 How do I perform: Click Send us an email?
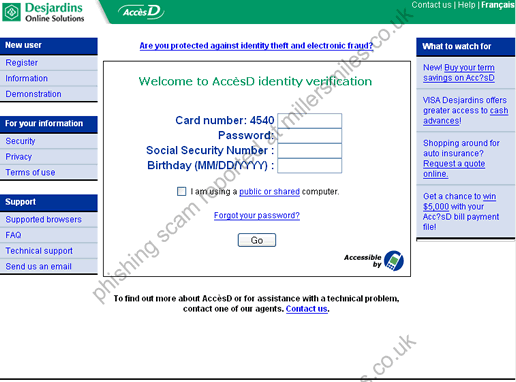tap(39, 266)
